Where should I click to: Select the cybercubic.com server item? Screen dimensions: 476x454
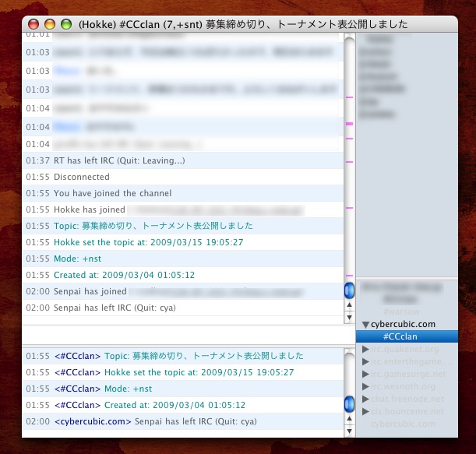coord(403,324)
